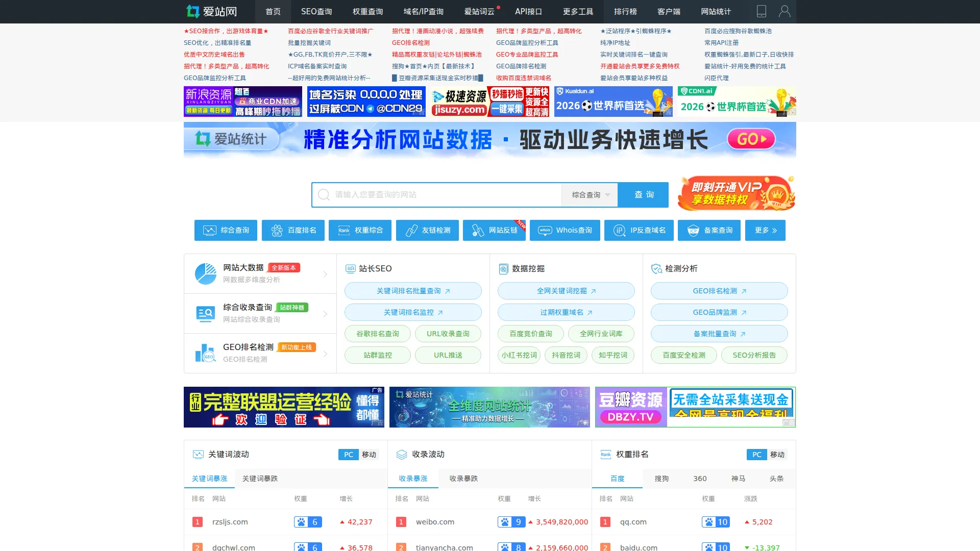Screen dimensions: 980x551
Task: Open weibo.com row in 收录波动
Action: coord(490,522)
